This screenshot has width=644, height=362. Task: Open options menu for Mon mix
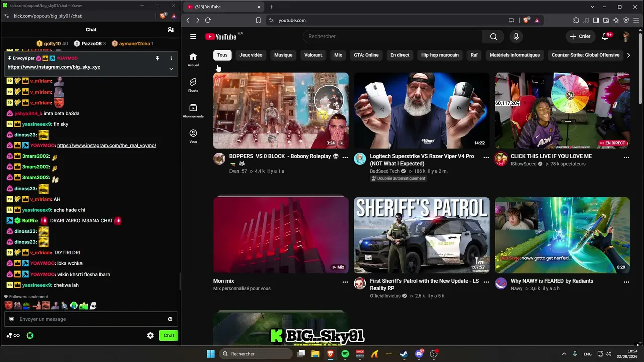coord(345,282)
